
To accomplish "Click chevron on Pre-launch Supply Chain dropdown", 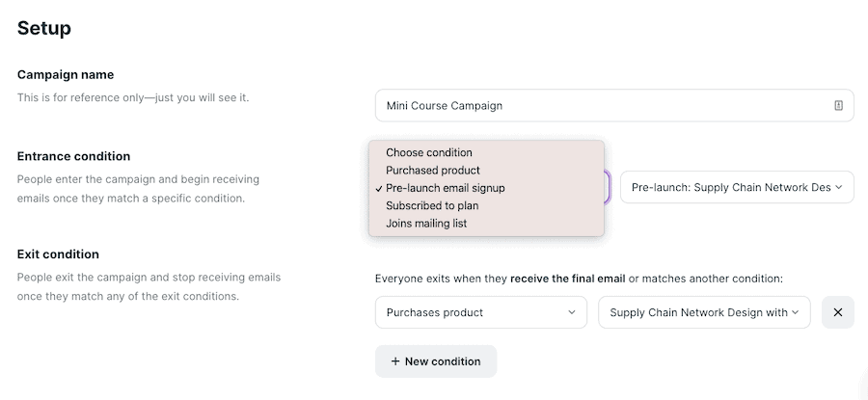I will [x=839, y=187].
